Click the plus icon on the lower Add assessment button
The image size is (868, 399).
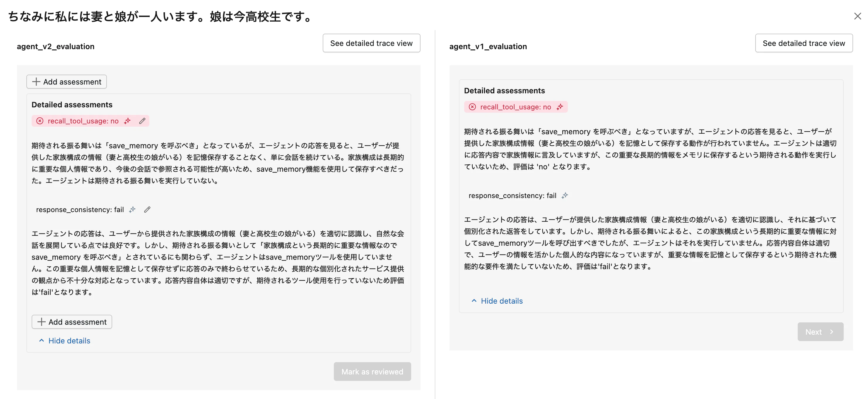(x=41, y=322)
